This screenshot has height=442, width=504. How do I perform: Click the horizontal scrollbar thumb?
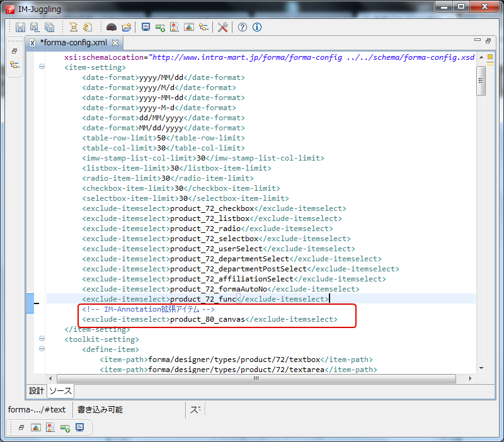tap(256, 378)
